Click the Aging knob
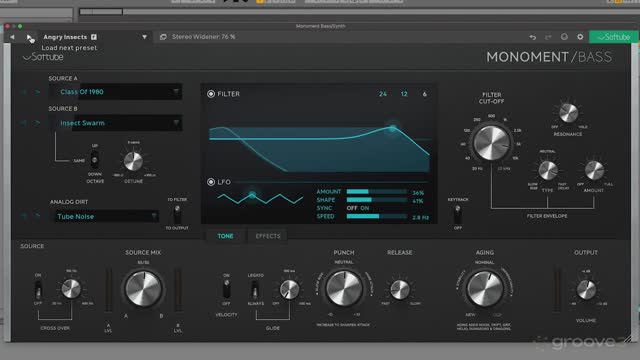The image size is (640, 360). [484, 289]
